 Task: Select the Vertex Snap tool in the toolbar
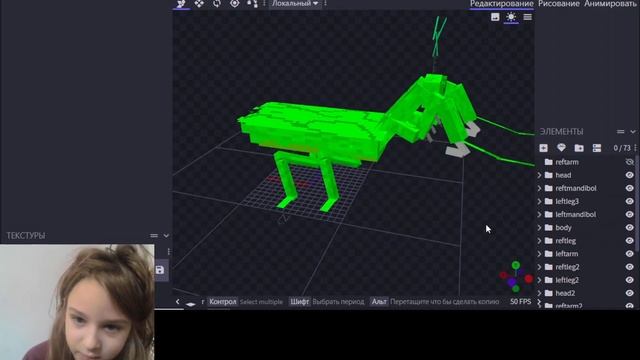point(252,4)
